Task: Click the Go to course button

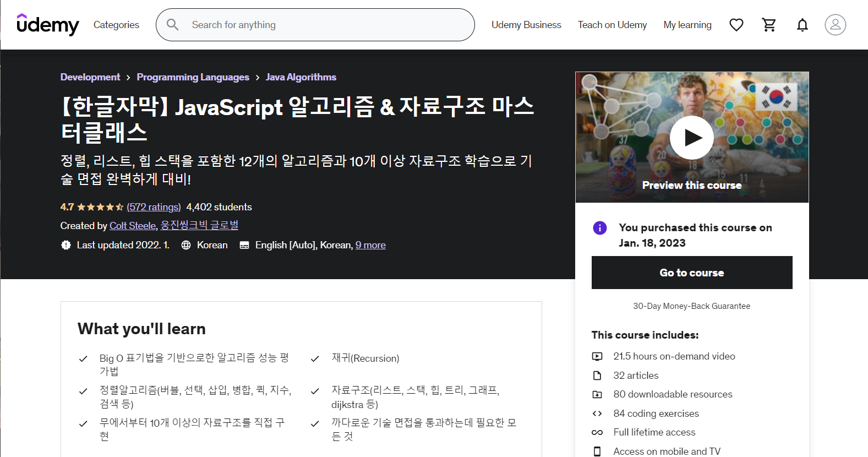Action: 692,273
